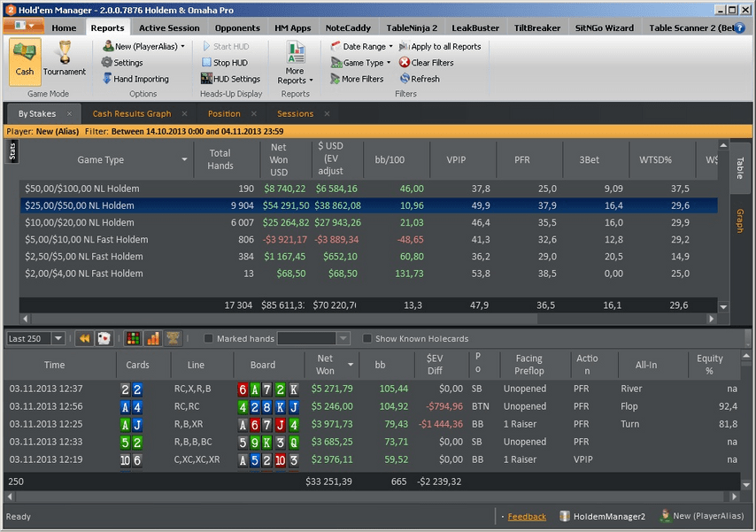This screenshot has height=532, width=756.
Task: Click the colored grid matrix icon
Action: 133,339
